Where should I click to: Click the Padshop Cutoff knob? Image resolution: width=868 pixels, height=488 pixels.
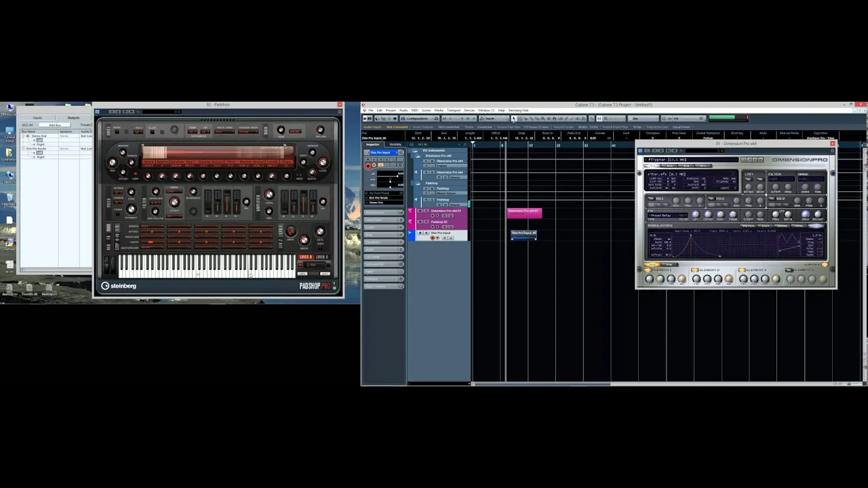pos(174,202)
